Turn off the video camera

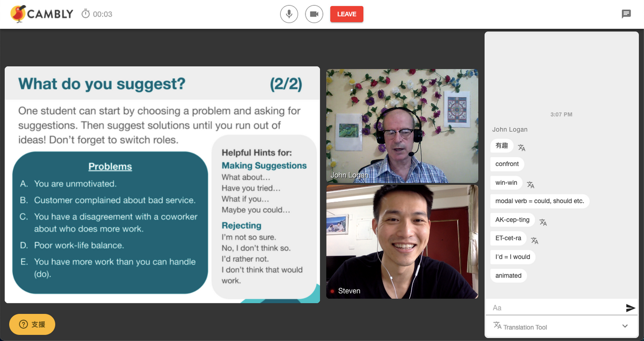click(314, 14)
